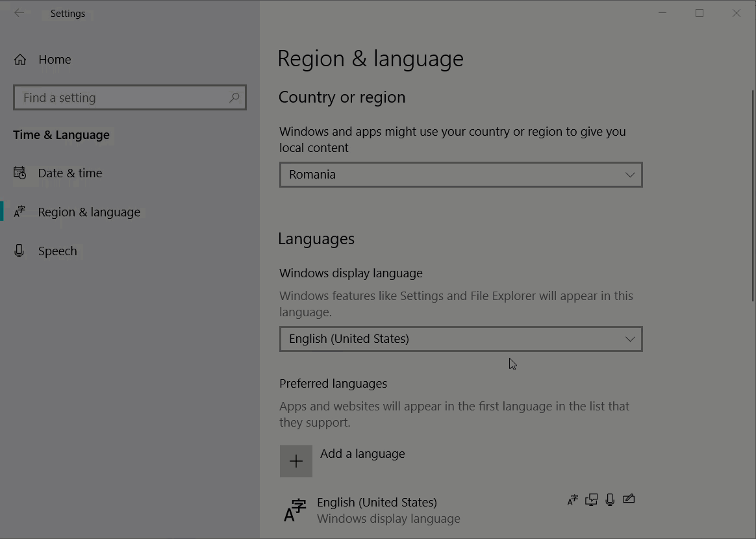Screen dimensions: 756x539
Task: Click the Home house icon
Action: point(20,60)
